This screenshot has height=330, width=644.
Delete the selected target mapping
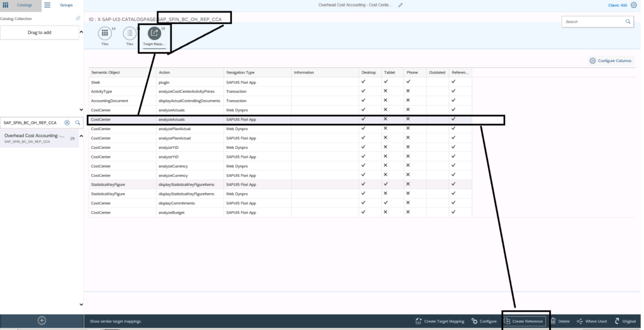[x=560, y=321]
